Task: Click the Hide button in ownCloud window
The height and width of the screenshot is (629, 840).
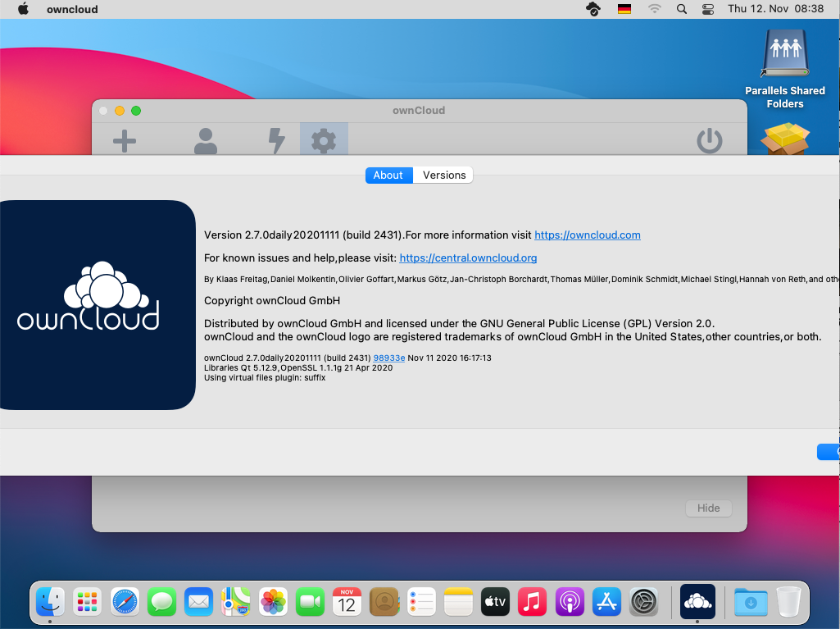Action: 708,508
